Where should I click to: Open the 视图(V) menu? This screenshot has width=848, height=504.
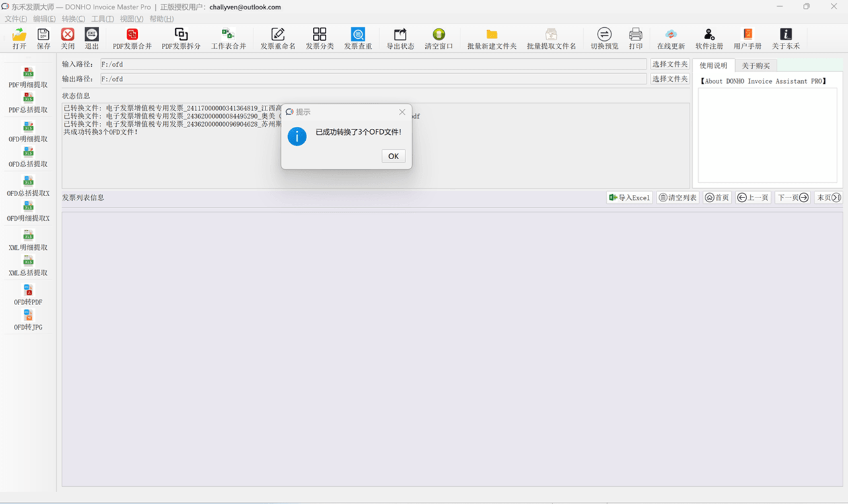(131, 18)
